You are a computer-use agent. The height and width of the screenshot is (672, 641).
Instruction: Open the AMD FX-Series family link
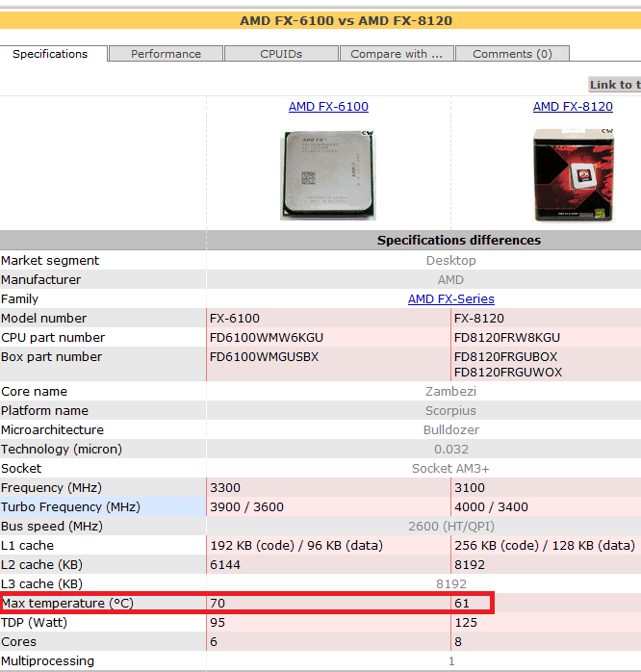[x=450, y=298]
